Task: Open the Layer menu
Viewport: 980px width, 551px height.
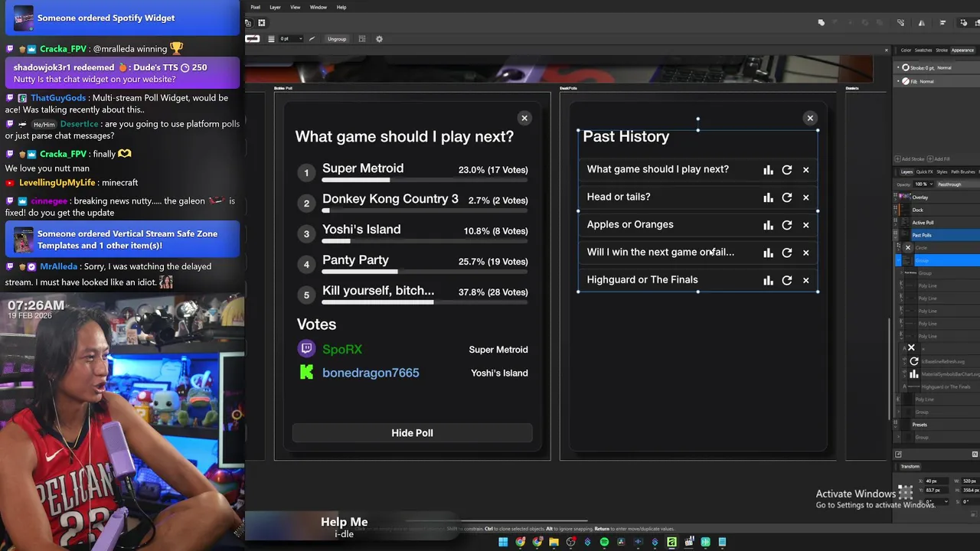Action: (x=275, y=8)
